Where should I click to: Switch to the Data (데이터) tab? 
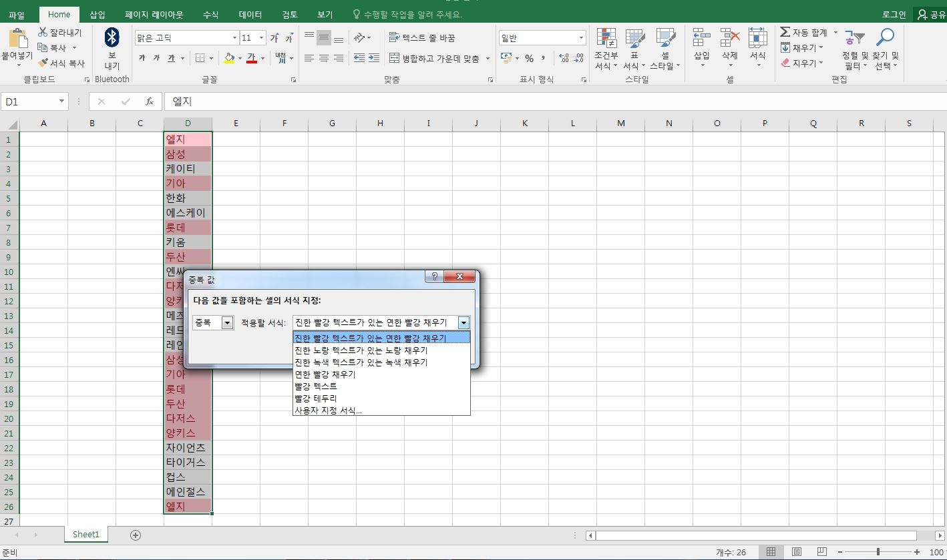click(x=250, y=14)
